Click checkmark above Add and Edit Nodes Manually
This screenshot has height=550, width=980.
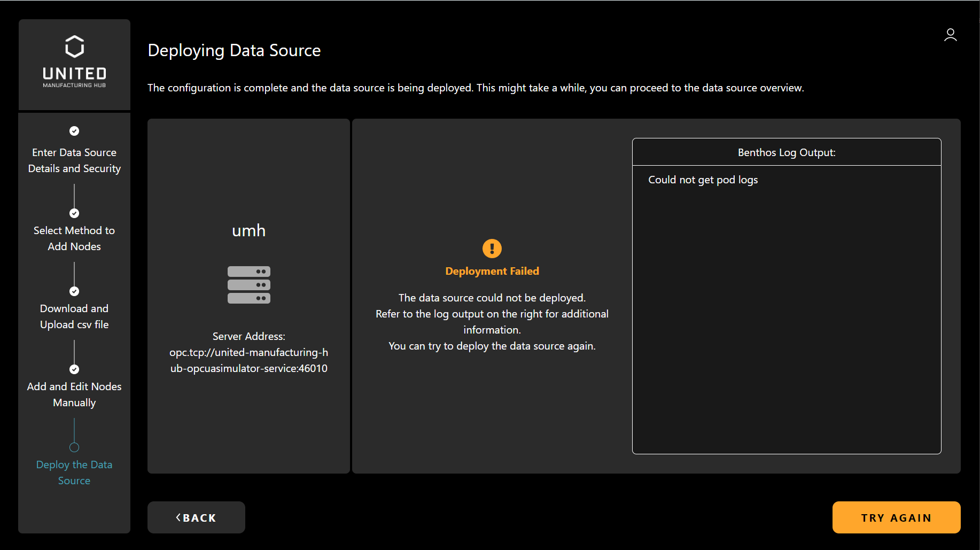tap(74, 369)
